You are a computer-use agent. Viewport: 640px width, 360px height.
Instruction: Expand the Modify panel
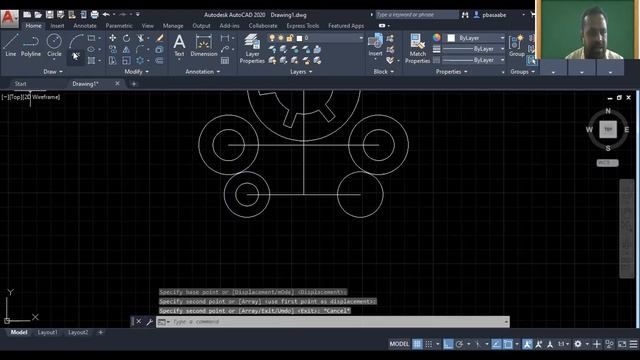click(136, 71)
